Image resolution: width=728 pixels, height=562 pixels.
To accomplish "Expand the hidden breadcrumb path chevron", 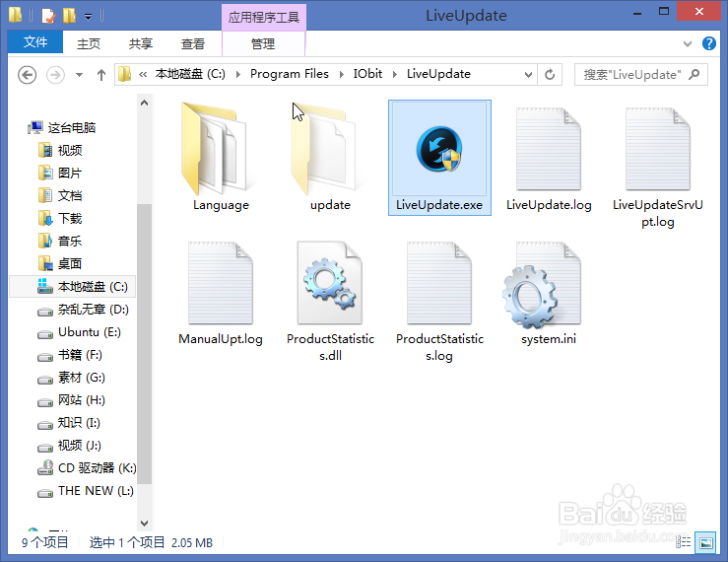I will pos(143,74).
